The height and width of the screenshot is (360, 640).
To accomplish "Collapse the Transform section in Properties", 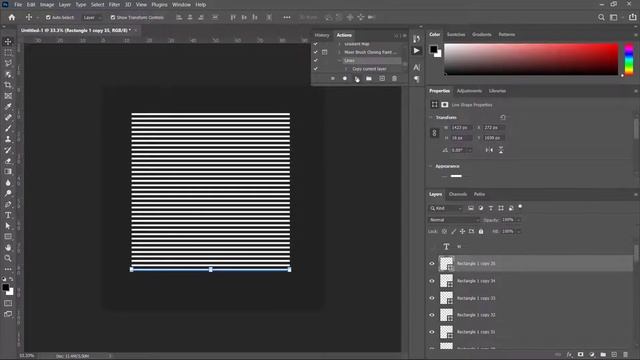I will pyautogui.click(x=431, y=118).
